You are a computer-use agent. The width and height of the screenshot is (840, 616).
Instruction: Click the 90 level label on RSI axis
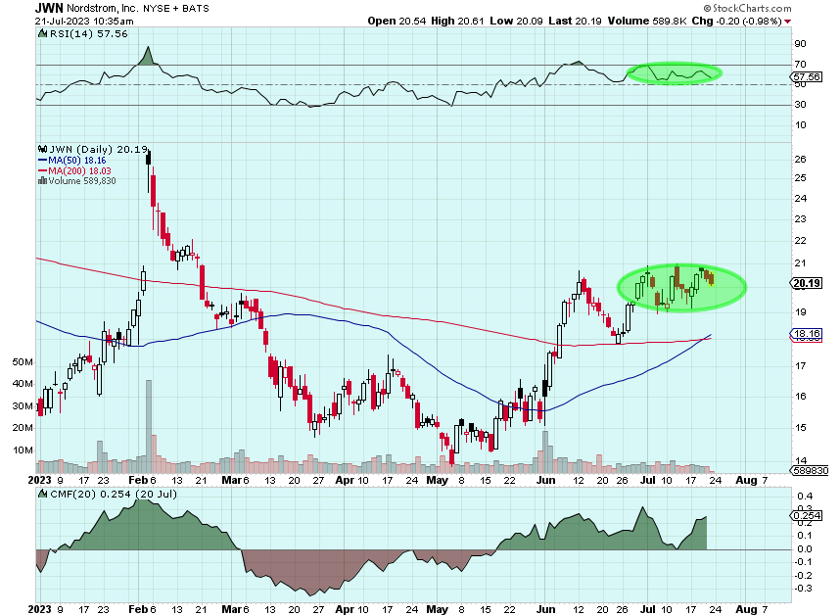(x=801, y=44)
